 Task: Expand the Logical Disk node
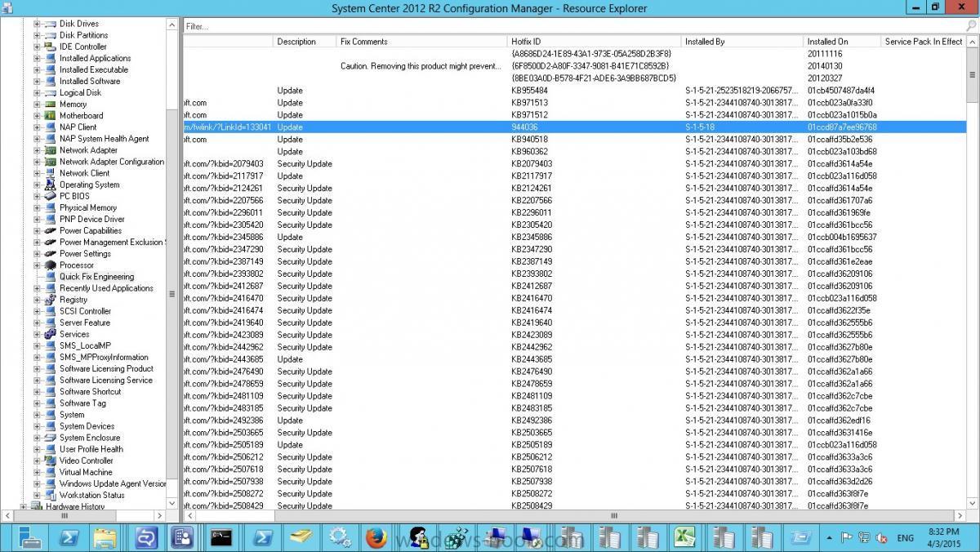(x=37, y=92)
